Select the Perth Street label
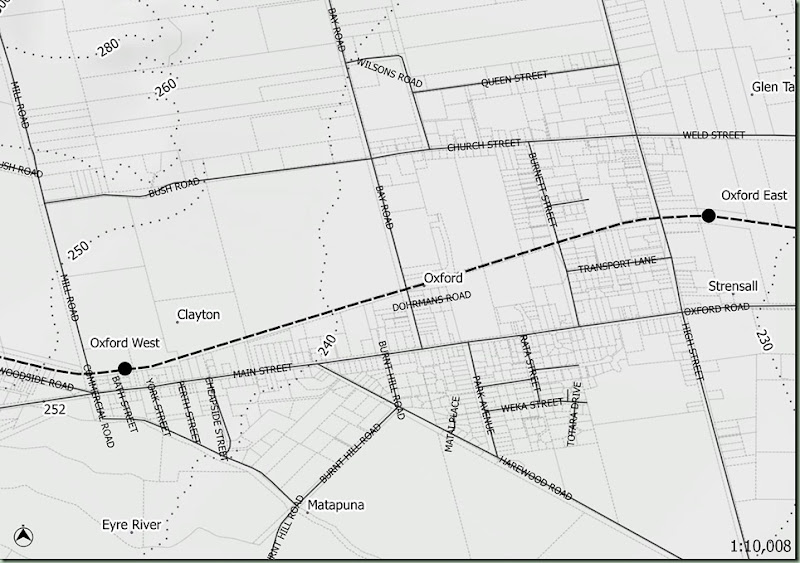This screenshot has height=563, width=800. (x=188, y=411)
